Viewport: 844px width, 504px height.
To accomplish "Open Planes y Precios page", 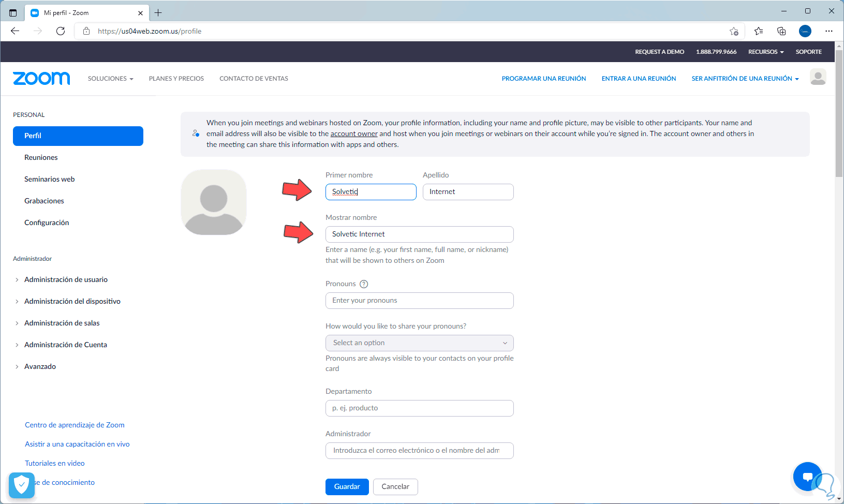I will pos(176,79).
